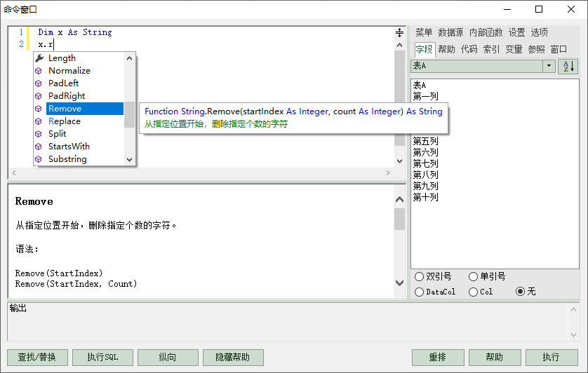Choose PadRight from autocomplete list
Image resolution: width=588 pixels, height=373 pixels.
[x=67, y=96]
